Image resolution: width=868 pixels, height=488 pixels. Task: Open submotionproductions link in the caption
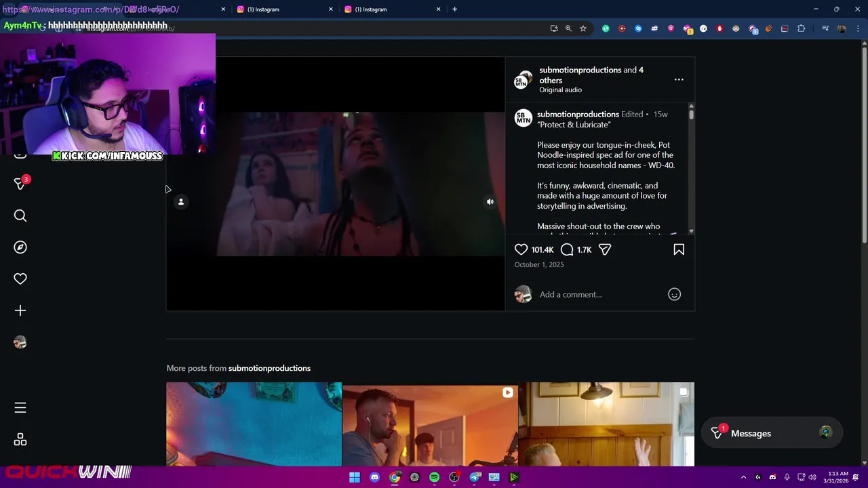[578, 114]
